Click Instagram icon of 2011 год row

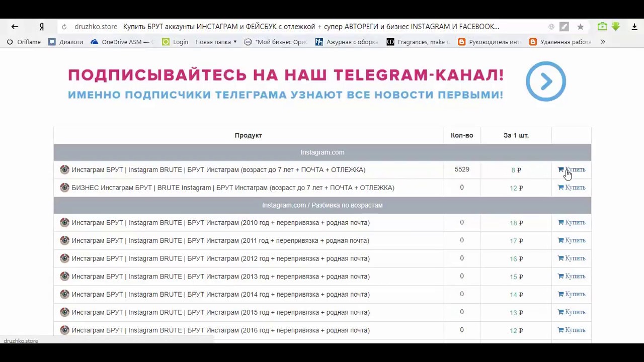[64, 240]
